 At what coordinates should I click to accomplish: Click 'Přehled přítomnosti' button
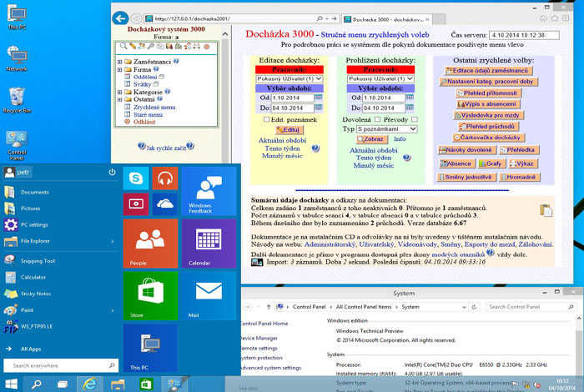tap(489, 93)
